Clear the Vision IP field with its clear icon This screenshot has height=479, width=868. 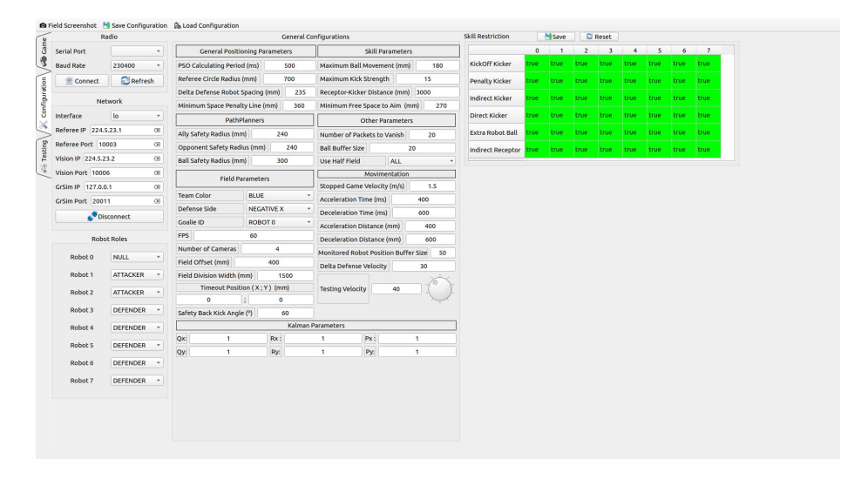(157, 159)
